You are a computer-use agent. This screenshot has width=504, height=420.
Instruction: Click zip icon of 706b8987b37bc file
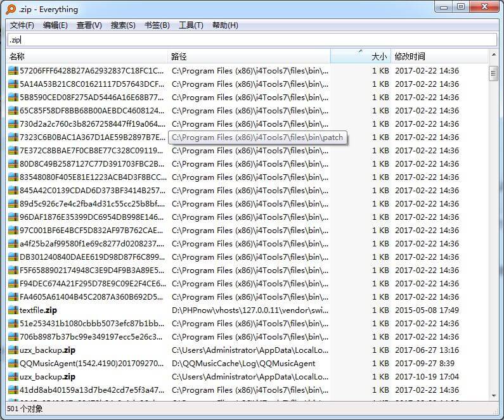13,337
